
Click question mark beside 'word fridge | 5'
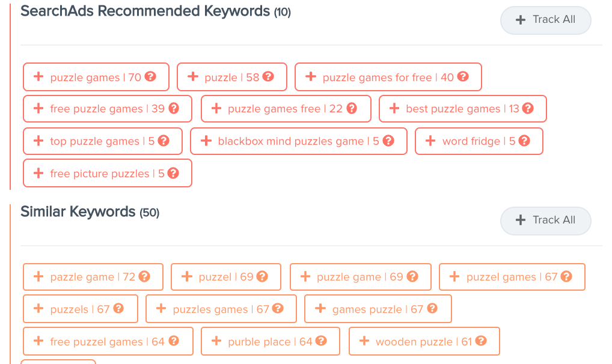click(x=524, y=141)
